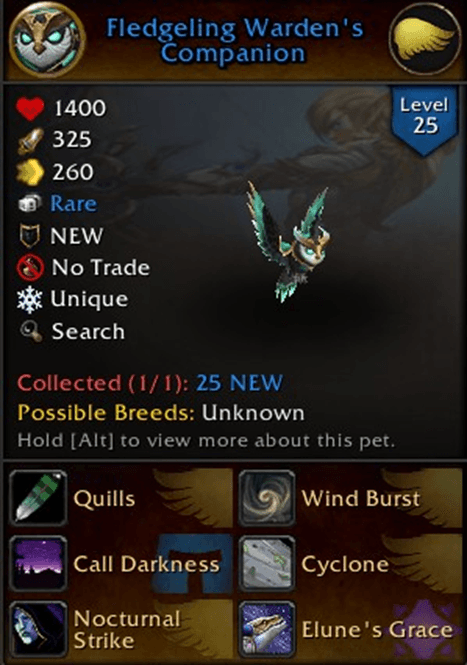Click the No Trade restriction icon
467x665 pixels.
(30, 268)
